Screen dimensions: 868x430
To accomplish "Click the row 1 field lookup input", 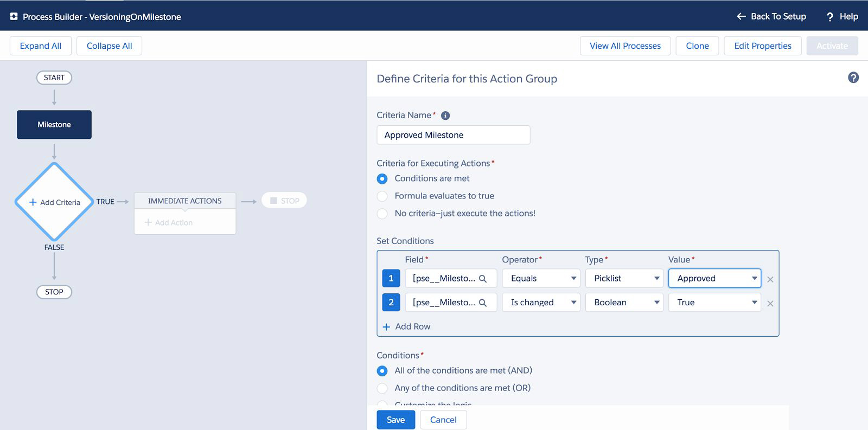I will [451, 278].
